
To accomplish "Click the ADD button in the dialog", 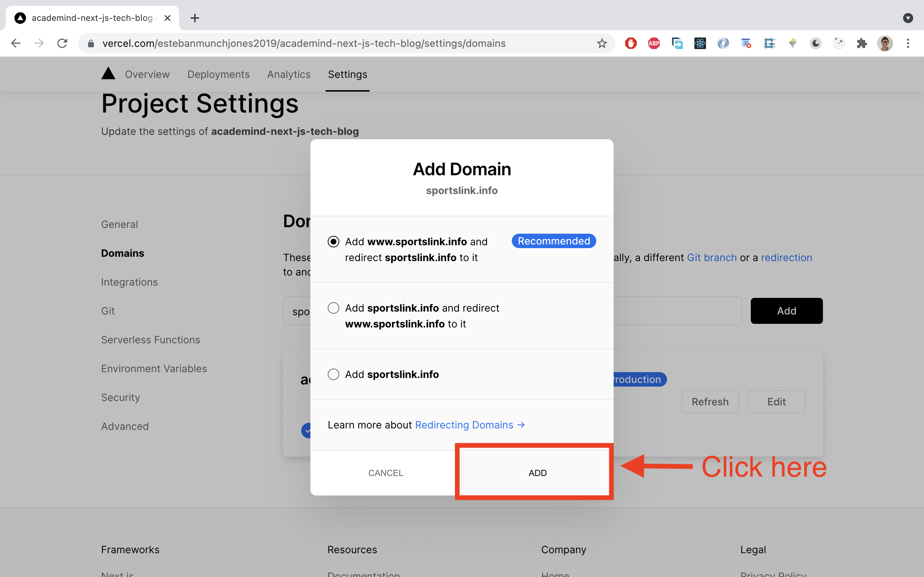I will (x=537, y=472).
